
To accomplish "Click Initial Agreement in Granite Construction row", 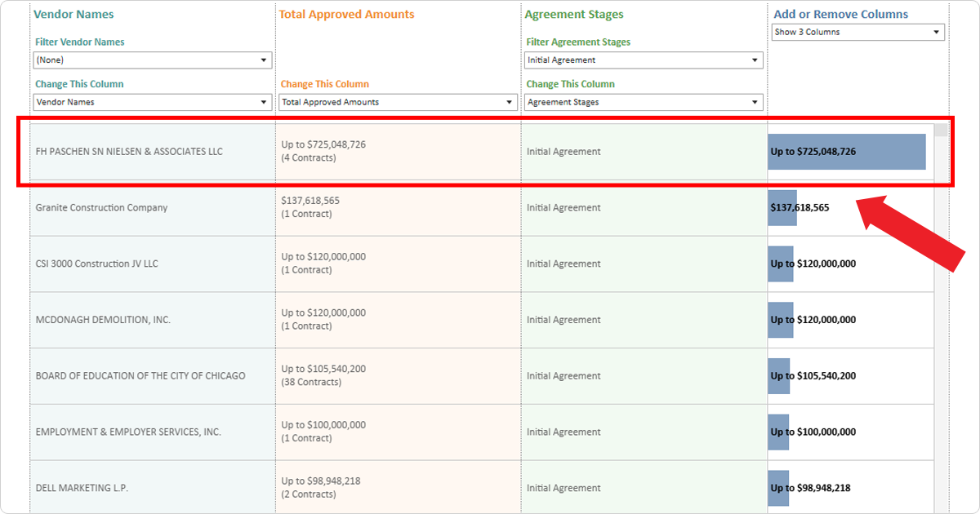I will [563, 208].
